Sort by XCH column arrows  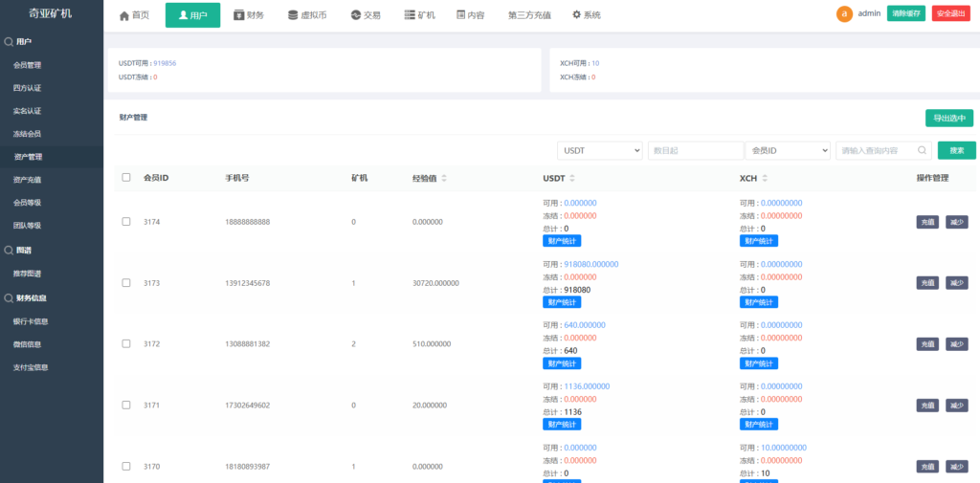pos(765,179)
